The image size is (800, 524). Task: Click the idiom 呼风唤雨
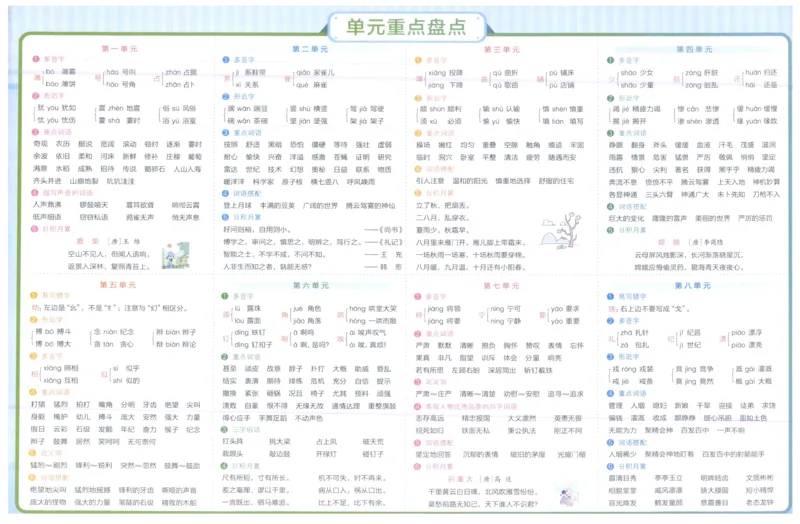point(361,182)
